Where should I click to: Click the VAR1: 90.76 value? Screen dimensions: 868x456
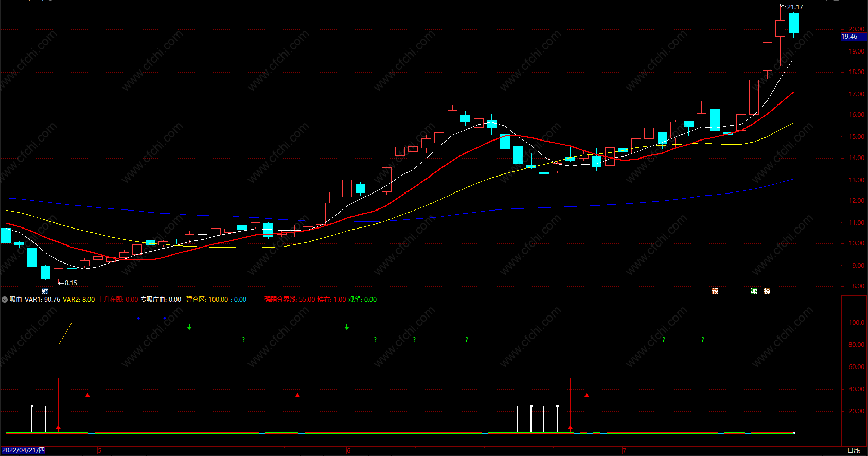coord(43,300)
